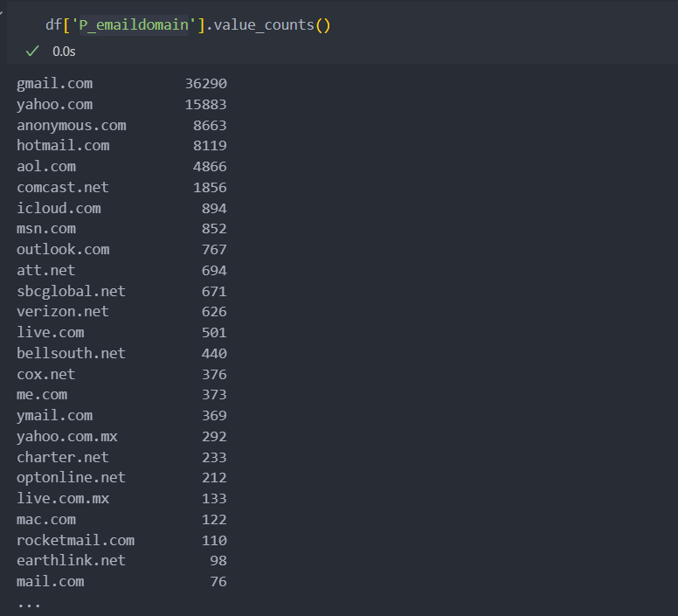Select the count 376
This screenshot has width=678, height=616.
tap(214, 374)
